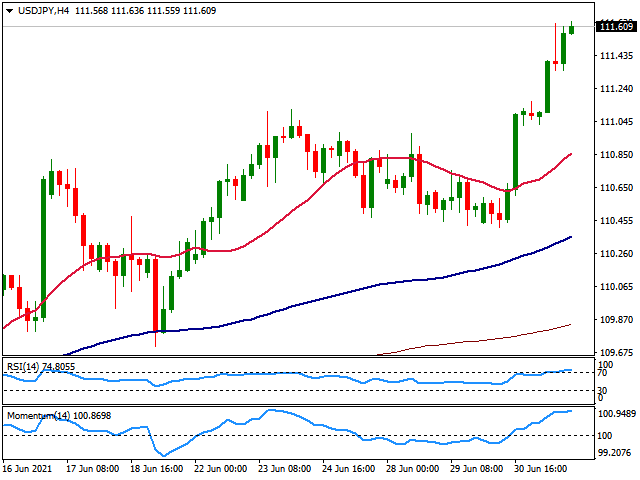Viewport: 640px width, 480px height.
Task: Click the 109.870 price scale label
Action: [616, 320]
